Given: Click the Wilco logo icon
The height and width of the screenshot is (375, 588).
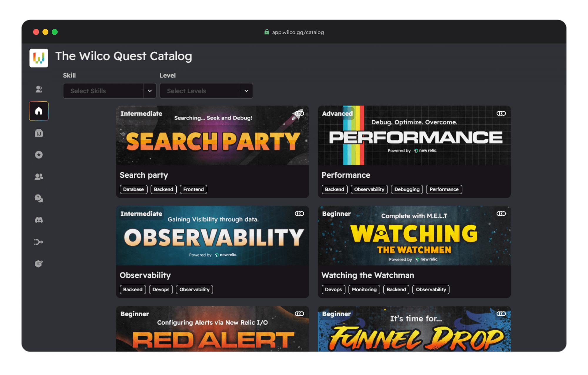Looking at the screenshot, I should (x=39, y=58).
